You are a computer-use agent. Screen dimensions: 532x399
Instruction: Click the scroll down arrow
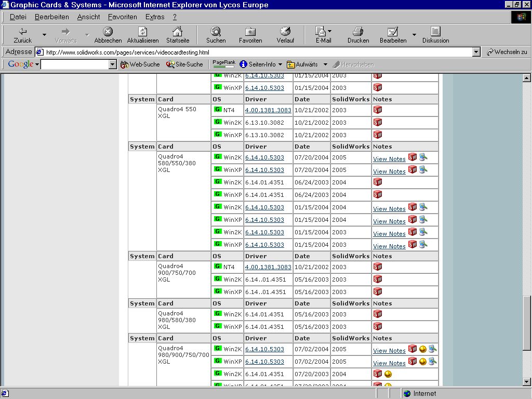[x=526, y=382]
